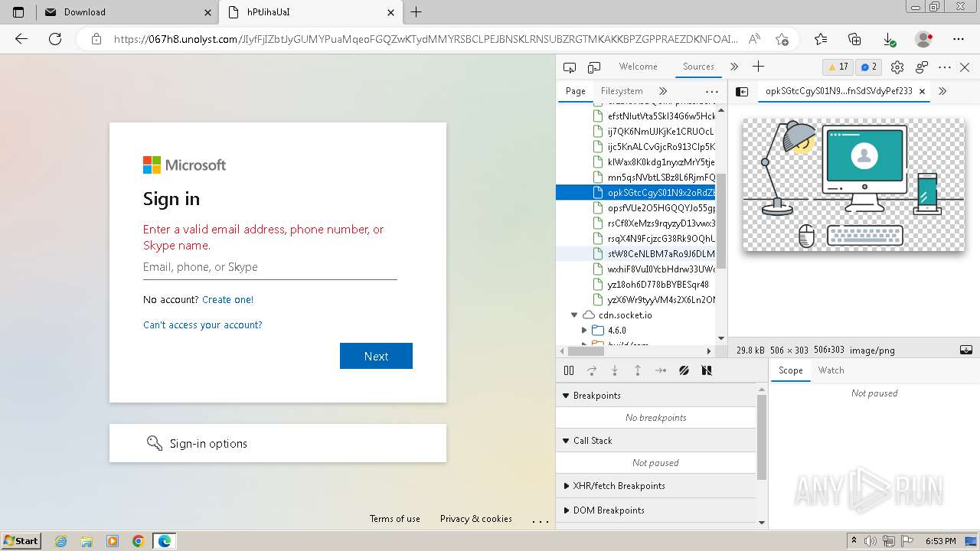
Task: Open the Favorites list button
Action: (821, 39)
